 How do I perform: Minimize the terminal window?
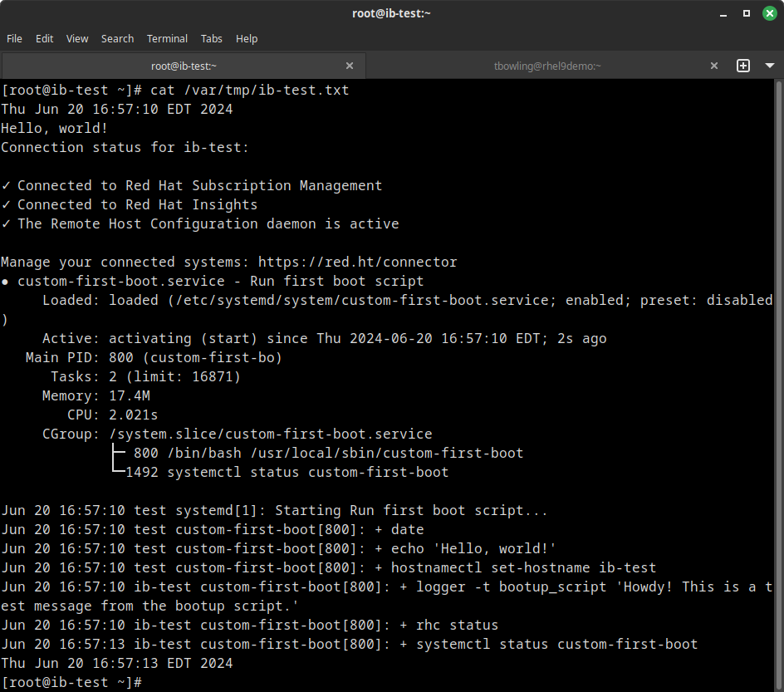(x=724, y=13)
